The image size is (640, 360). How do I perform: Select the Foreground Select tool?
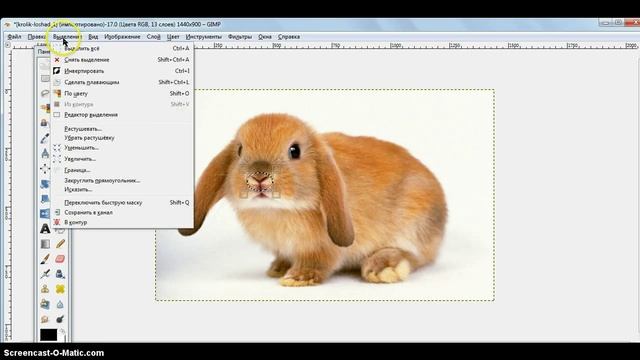(x=45, y=123)
